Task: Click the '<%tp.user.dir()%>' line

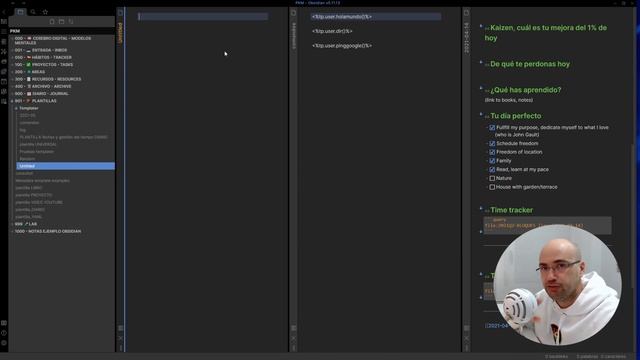Action: point(332,31)
